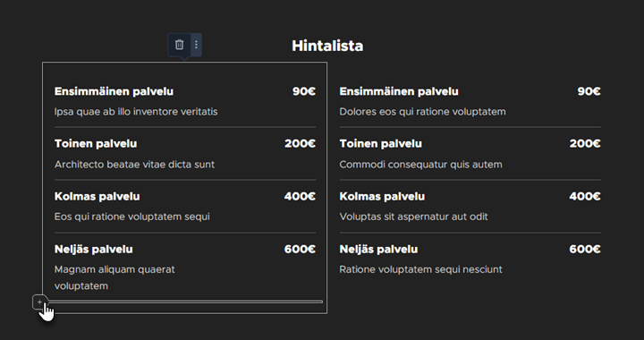Add a new item with plus button
Viewport: 644px width, 340px height.
point(39,302)
